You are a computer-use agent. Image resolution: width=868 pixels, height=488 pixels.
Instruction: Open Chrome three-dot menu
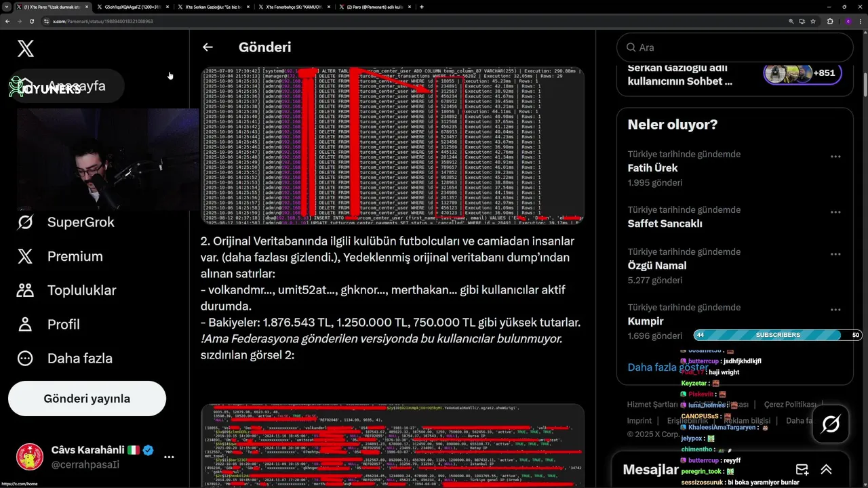point(861,21)
